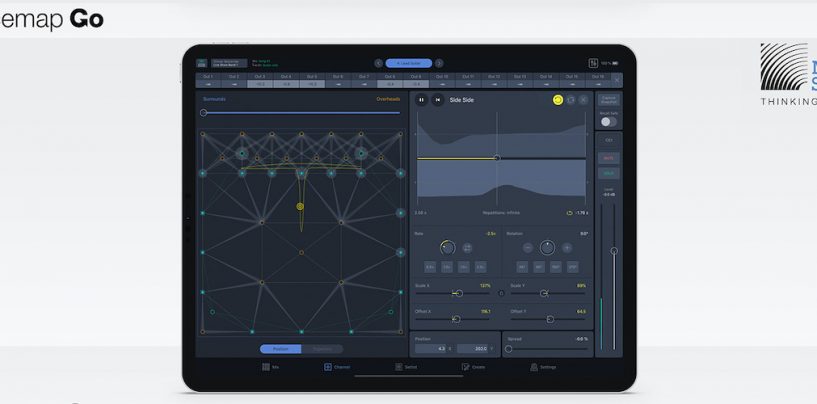817x404 pixels.
Task: Click the Out 16 output level cell
Action: coord(598,80)
